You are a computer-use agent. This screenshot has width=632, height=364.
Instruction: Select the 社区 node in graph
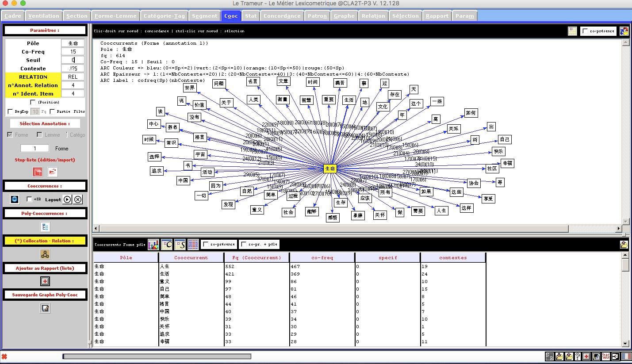click(492, 169)
